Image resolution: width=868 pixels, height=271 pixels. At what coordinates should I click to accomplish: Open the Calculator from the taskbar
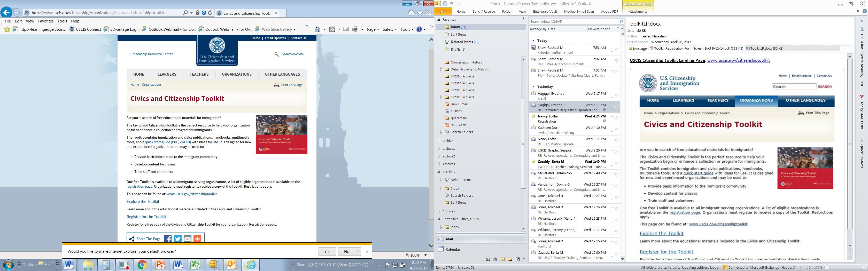[106, 265]
